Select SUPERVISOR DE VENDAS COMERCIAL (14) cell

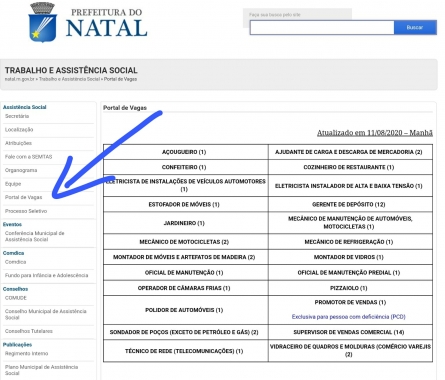(350, 332)
